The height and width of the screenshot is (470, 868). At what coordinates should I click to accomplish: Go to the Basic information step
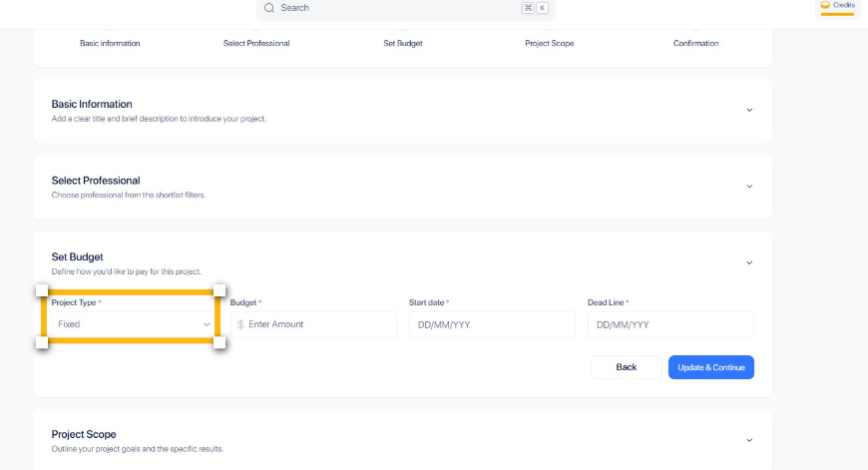[x=110, y=43]
